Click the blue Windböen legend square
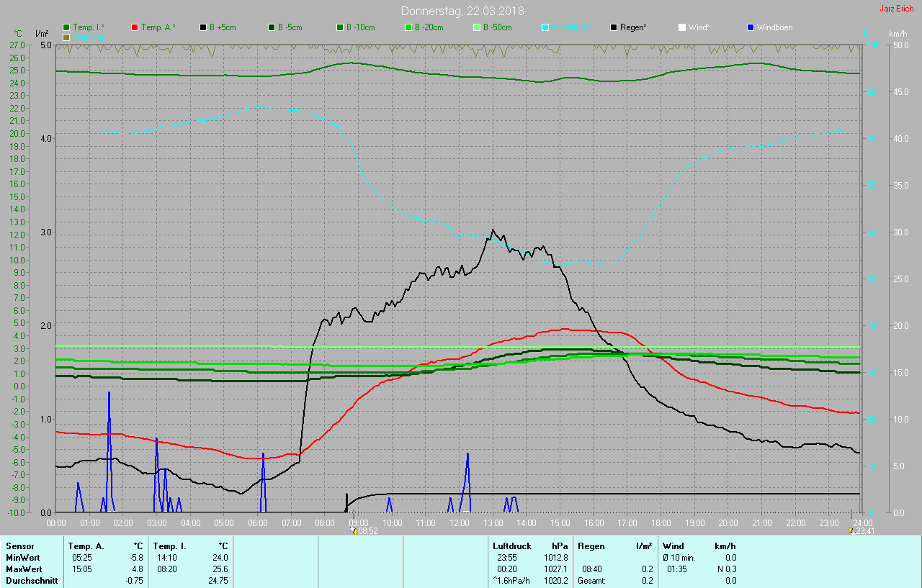Image resolution: width=922 pixels, height=588 pixels. click(751, 27)
